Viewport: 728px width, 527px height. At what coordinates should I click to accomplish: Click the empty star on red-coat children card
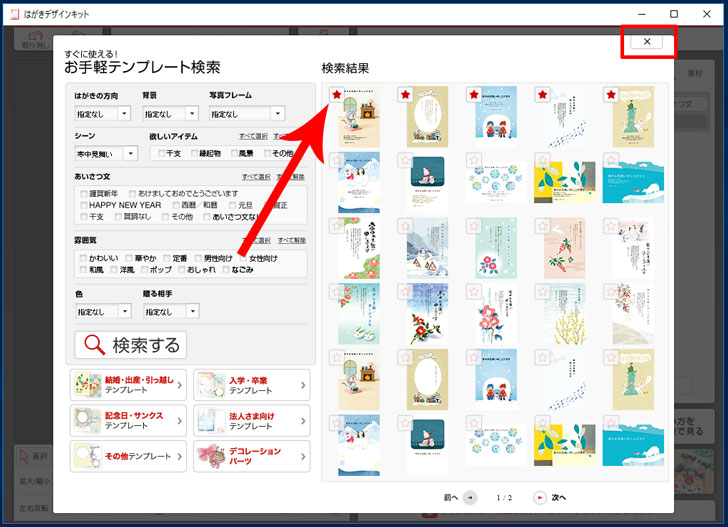[x=474, y=358]
